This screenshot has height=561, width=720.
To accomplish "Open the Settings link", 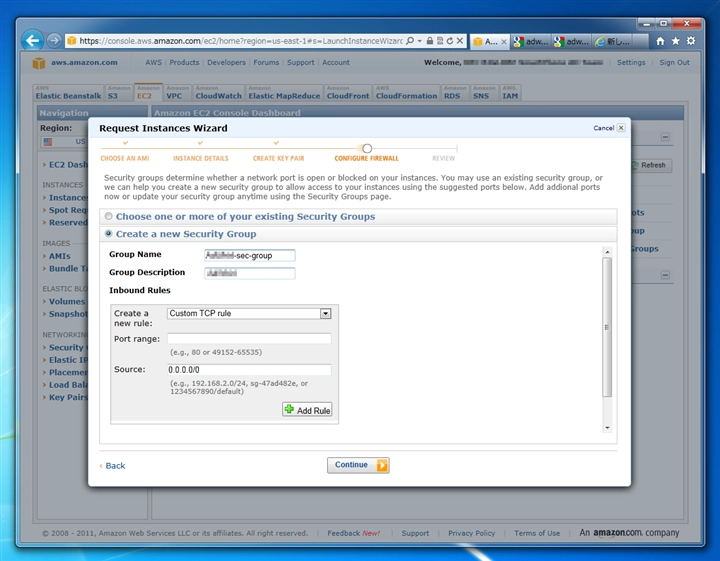I will 631,62.
